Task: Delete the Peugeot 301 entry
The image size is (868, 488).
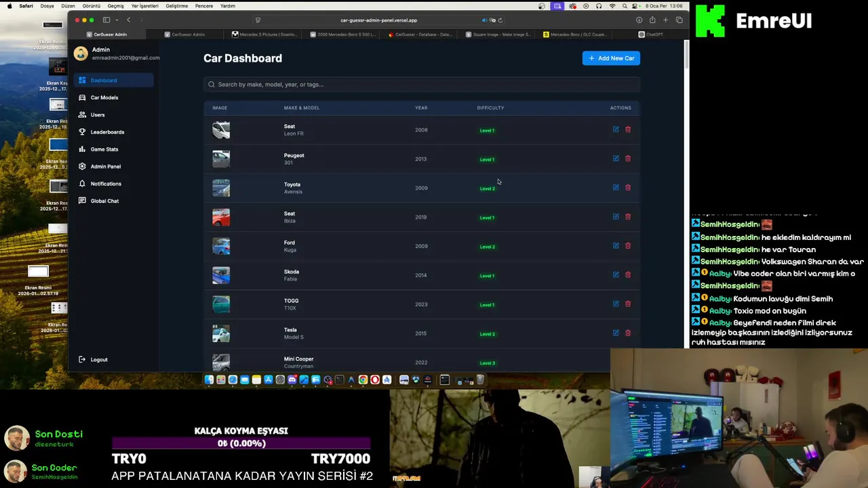Action: (x=628, y=159)
